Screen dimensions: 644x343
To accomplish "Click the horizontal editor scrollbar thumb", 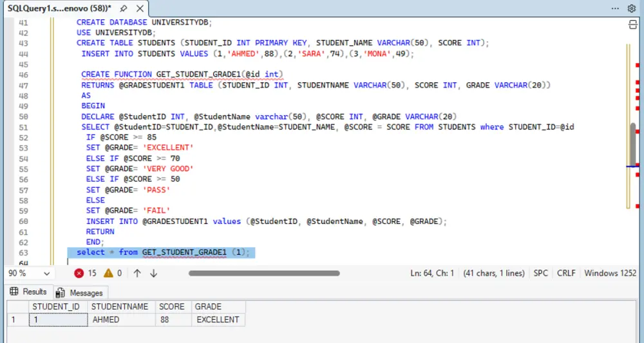I will point(264,273).
